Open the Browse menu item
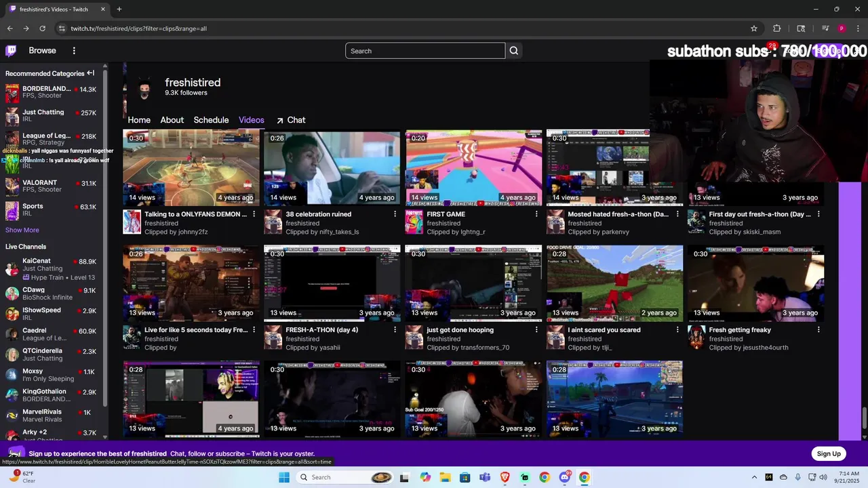 pyautogui.click(x=42, y=51)
